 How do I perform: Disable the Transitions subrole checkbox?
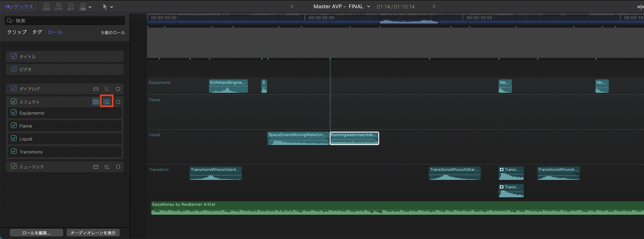tap(14, 151)
